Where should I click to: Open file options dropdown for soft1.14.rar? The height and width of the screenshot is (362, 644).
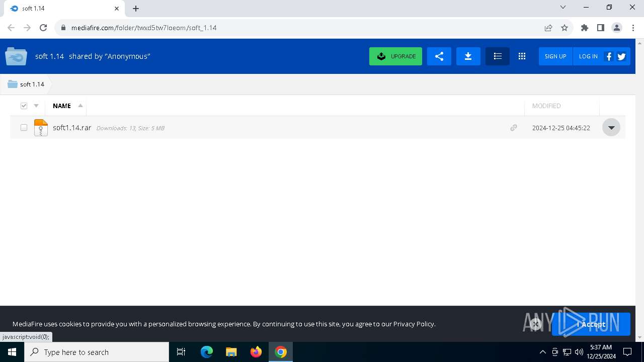pos(611,128)
